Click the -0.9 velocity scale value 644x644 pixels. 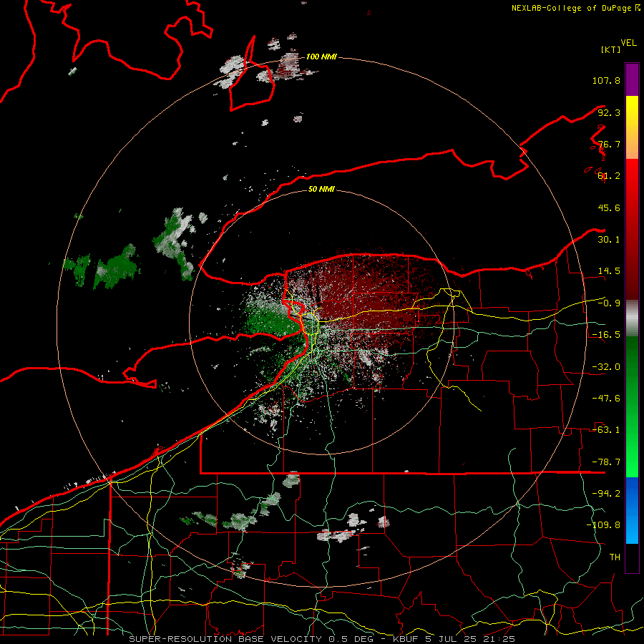(x=609, y=303)
